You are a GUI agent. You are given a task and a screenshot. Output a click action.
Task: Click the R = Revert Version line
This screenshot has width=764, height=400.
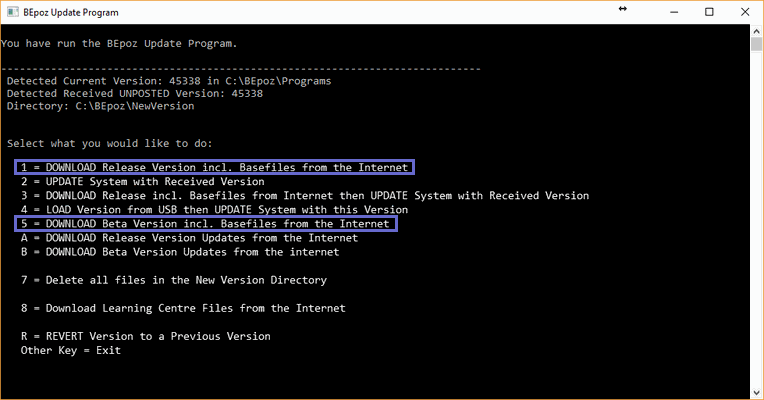(x=145, y=336)
